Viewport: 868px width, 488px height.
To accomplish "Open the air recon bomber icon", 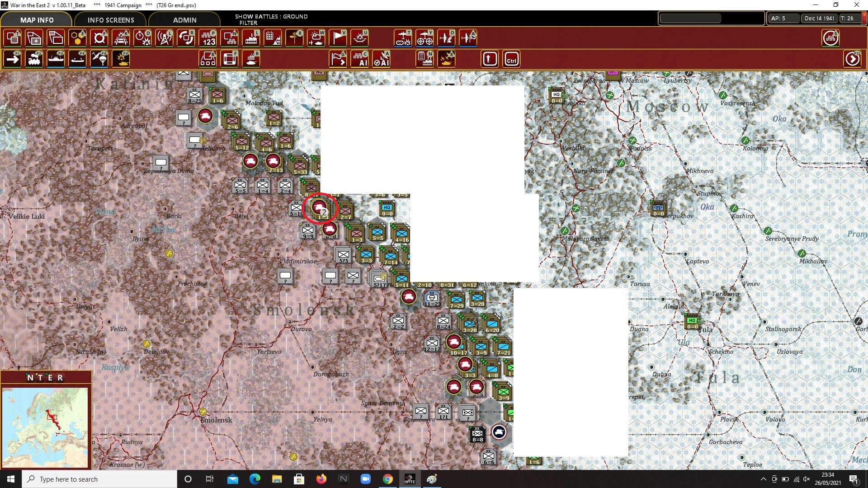I will [403, 38].
